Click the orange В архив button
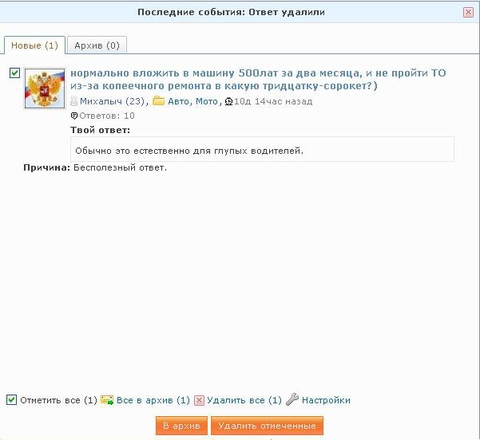 tap(182, 426)
